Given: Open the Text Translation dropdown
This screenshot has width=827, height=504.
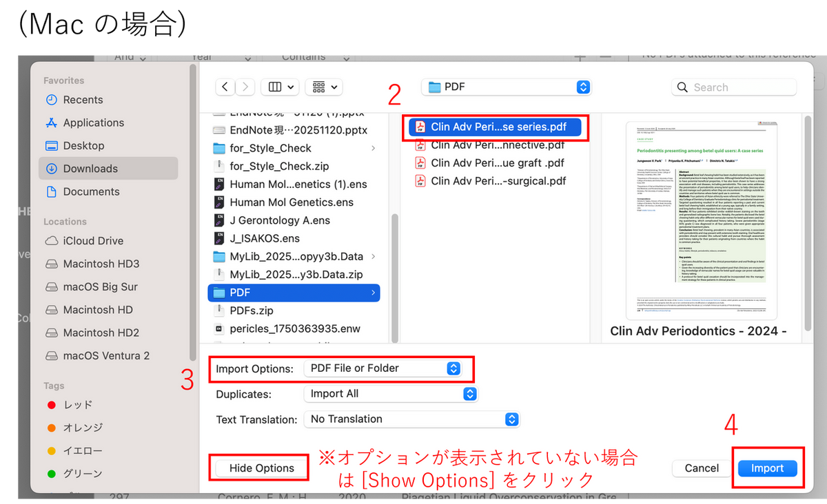Looking at the screenshot, I should (411, 419).
